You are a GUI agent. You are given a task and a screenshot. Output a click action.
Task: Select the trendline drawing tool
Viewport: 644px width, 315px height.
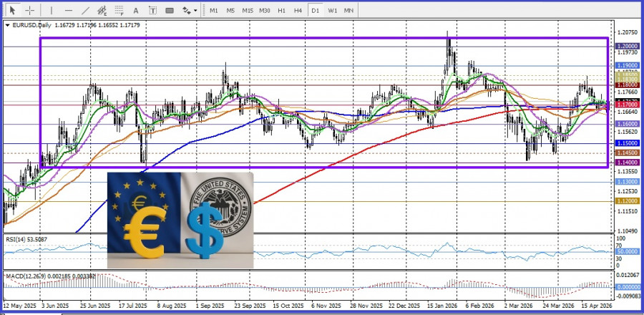tap(84, 11)
